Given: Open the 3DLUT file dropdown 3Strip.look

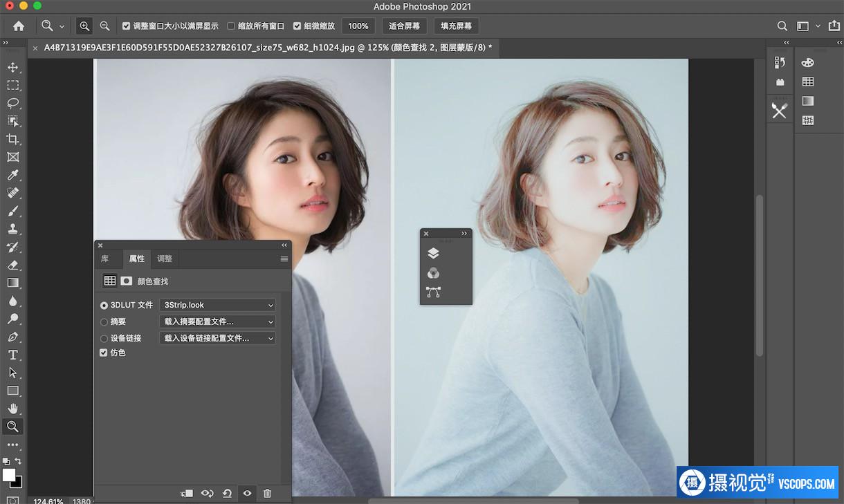Looking at the screenshot, I should click(x=217, y=305).
